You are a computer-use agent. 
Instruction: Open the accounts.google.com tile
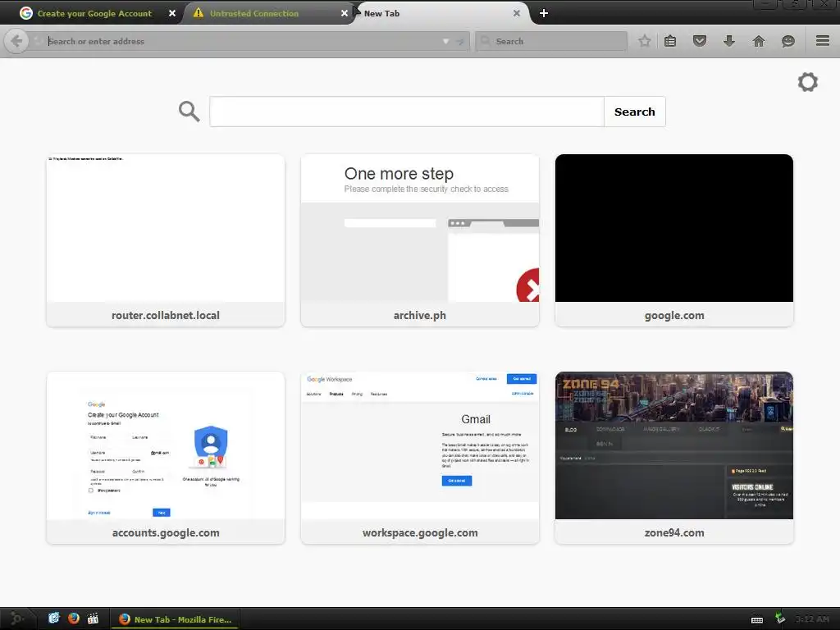166,458
